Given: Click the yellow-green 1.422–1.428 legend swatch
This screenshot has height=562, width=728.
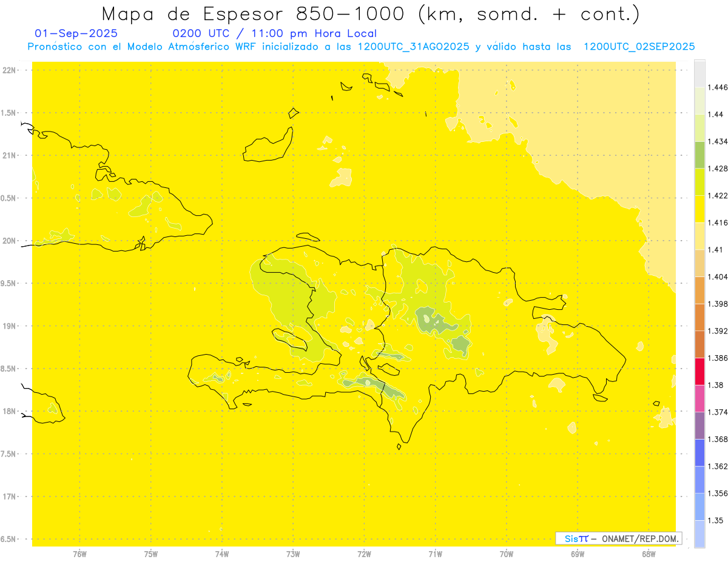Looking at the screenshot, I should click(699, 182).
